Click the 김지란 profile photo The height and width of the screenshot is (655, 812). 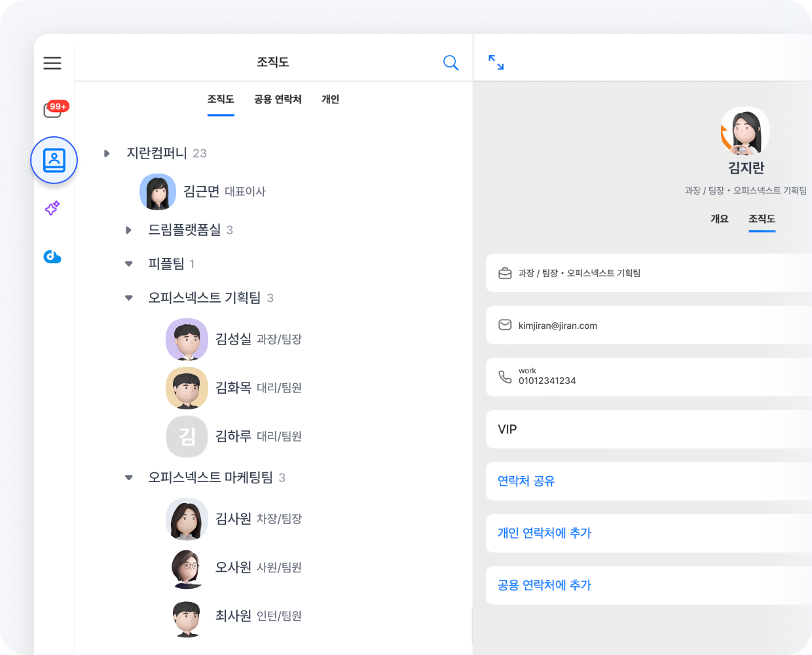point(745,130)
